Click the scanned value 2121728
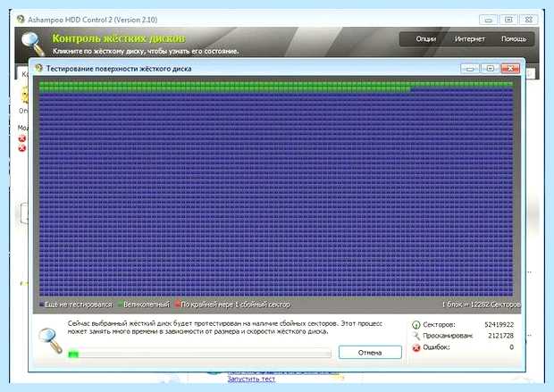The width and height of the screenshot is (554, 392). point(500,336)
